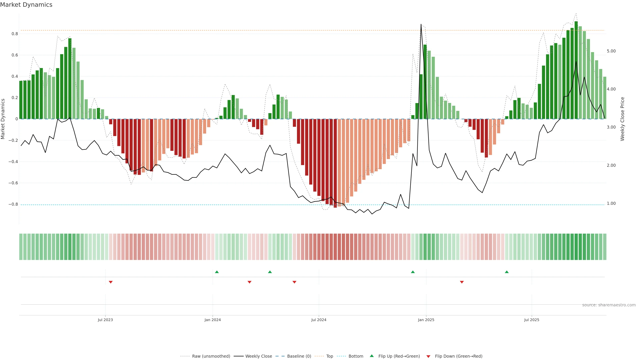Click the third red Flip Down triangle marker
This screenshot has width=644, height=362.
(294, 282)
